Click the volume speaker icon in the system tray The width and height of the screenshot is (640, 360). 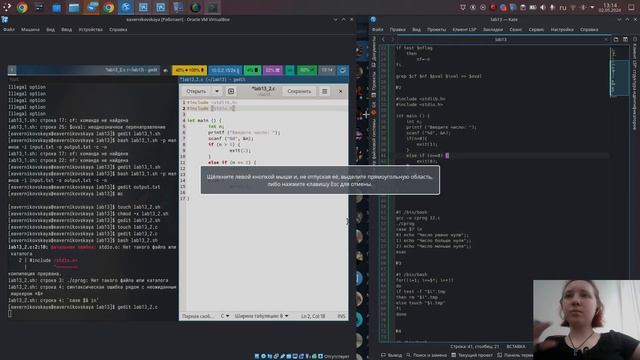click(542, 7)
